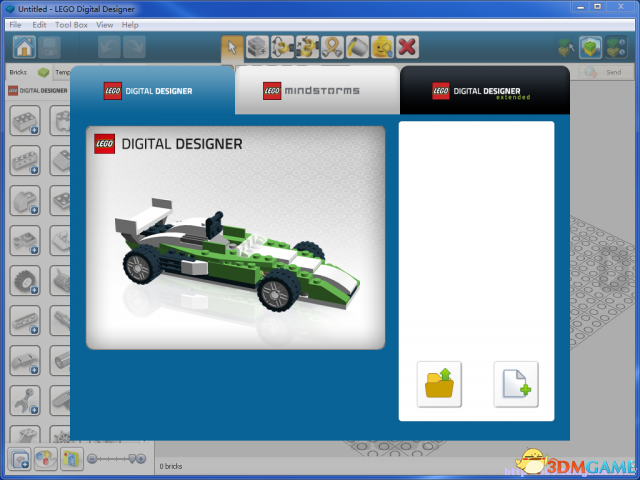Select the Hinge tool
The image size is (640, 480).
click(x=282, y=47)
